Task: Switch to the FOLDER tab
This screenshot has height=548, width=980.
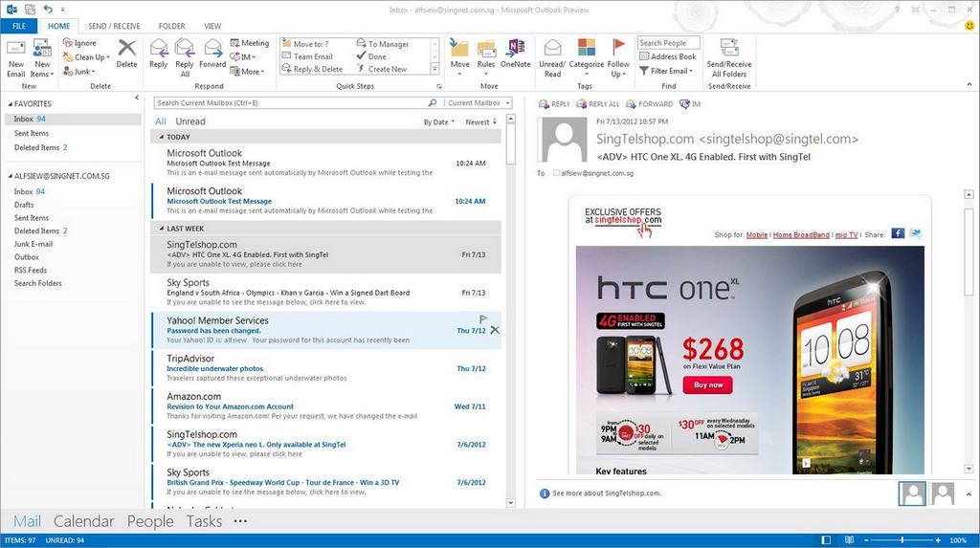Action: click(x=171, y=26)
